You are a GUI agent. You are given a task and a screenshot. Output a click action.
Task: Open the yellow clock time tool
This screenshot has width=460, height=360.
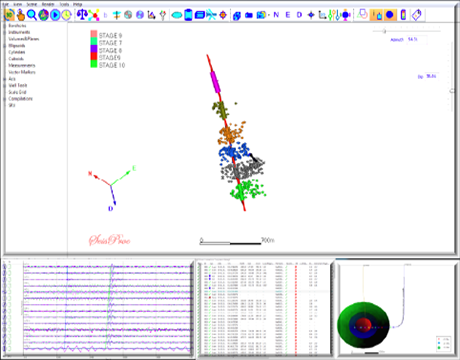tap(66, 15)
